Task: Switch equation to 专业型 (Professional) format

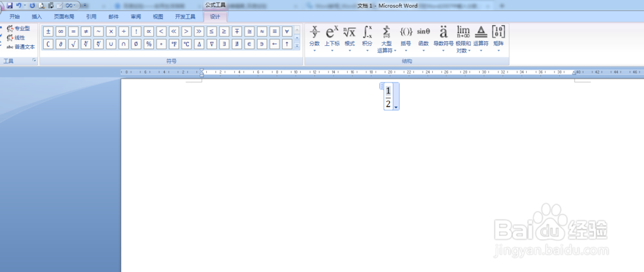Action: click(18, 28)
